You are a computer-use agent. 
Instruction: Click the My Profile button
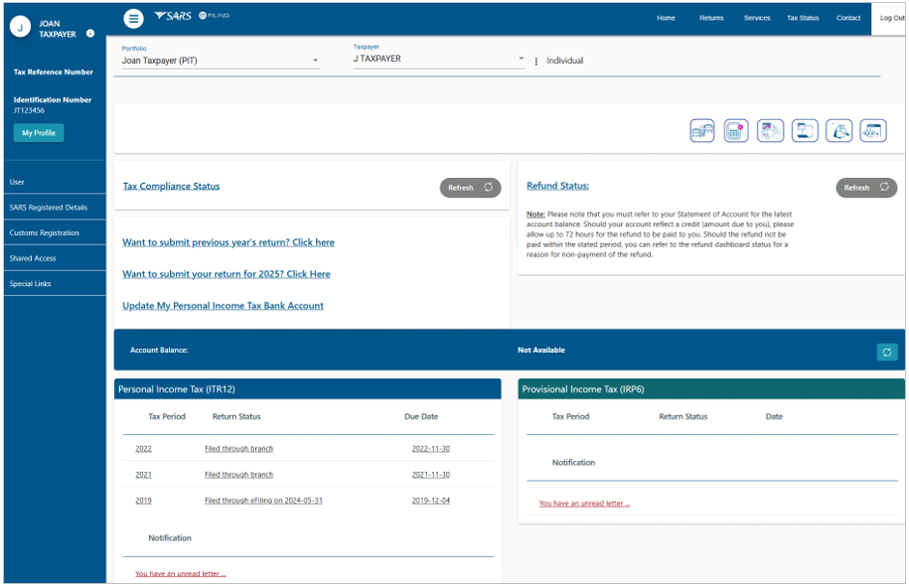coord(39,133)
